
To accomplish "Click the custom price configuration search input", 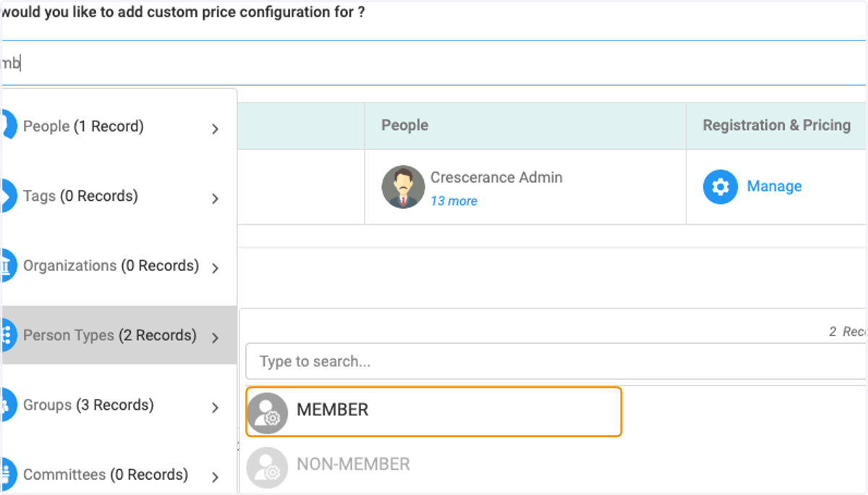I will tap(434, 63).
